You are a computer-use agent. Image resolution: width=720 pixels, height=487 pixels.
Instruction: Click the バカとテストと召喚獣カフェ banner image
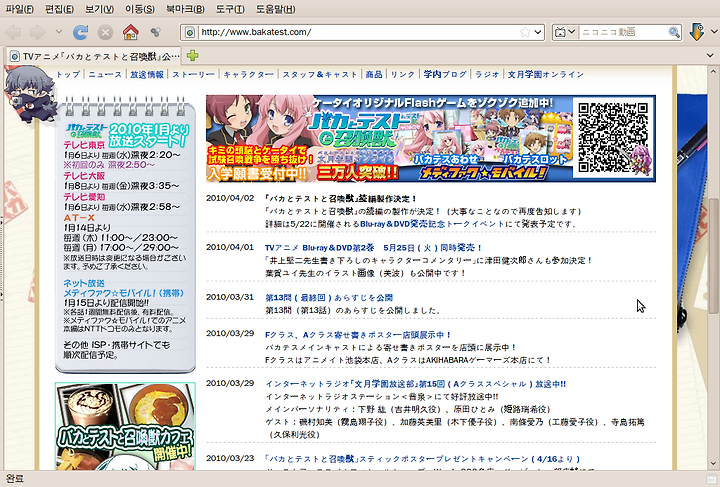tap(125, 426)
